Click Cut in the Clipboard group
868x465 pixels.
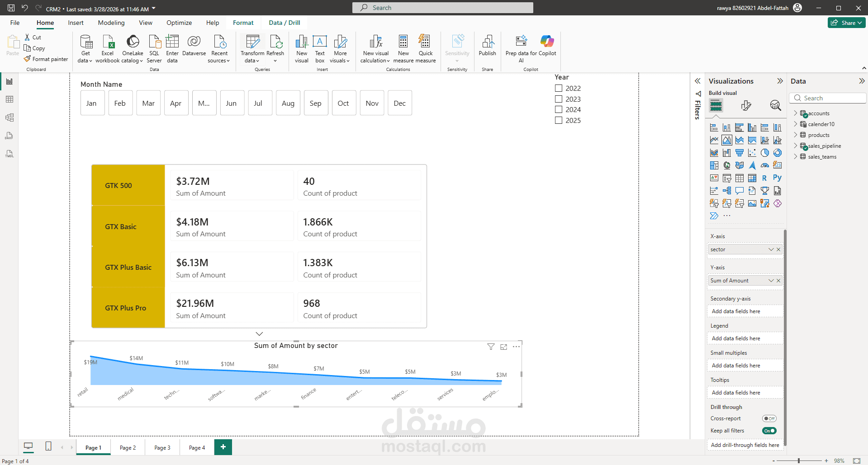[33, 38]
